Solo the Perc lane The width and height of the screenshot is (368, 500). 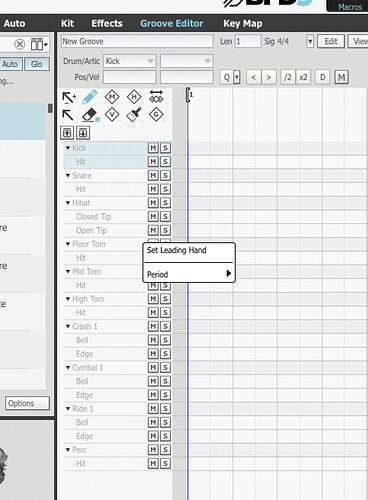[165, 450]
